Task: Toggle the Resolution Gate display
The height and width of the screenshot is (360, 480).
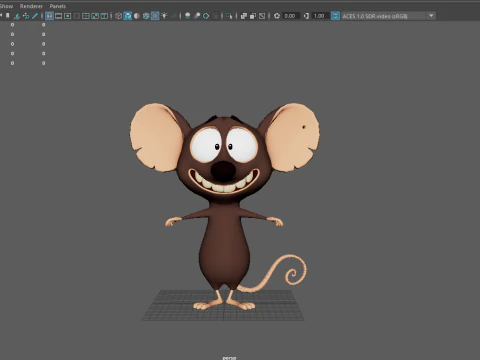Action: coord(67,16)
